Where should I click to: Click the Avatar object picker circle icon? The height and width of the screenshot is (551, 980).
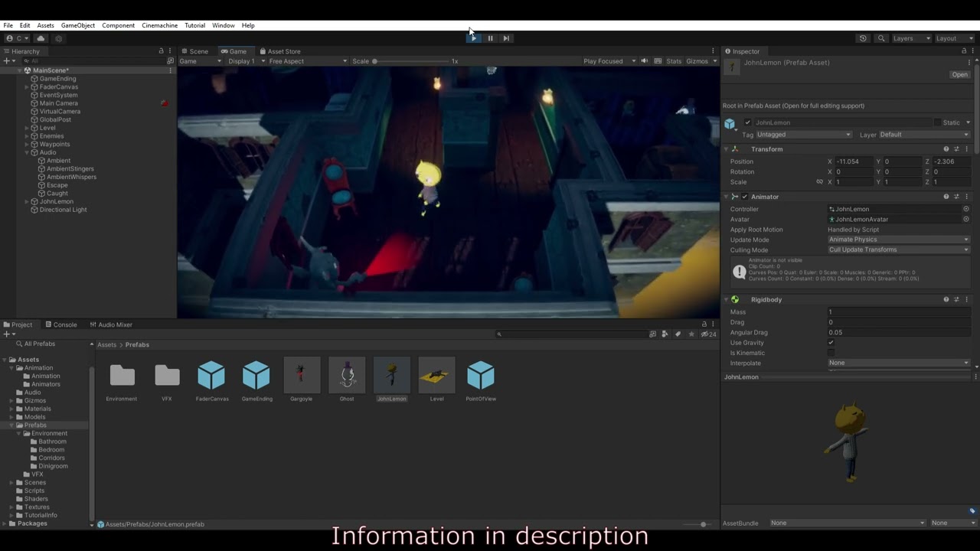[966, 219]
